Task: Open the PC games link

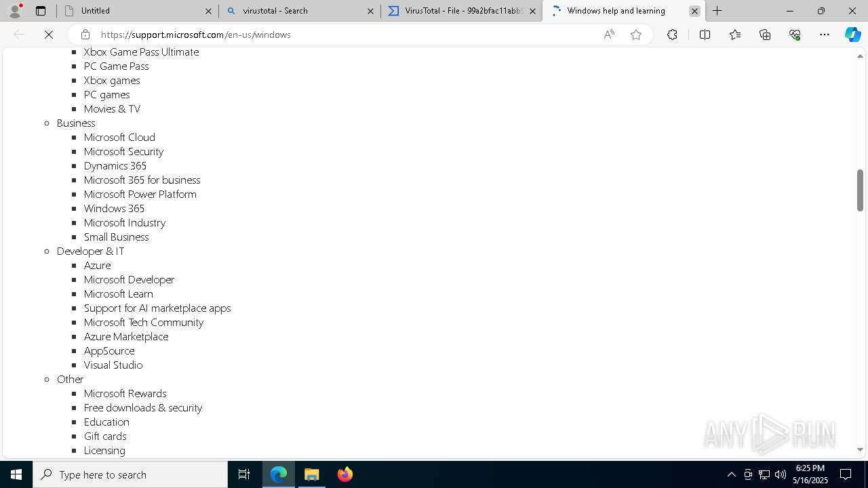Action: [x=106, y=95]
